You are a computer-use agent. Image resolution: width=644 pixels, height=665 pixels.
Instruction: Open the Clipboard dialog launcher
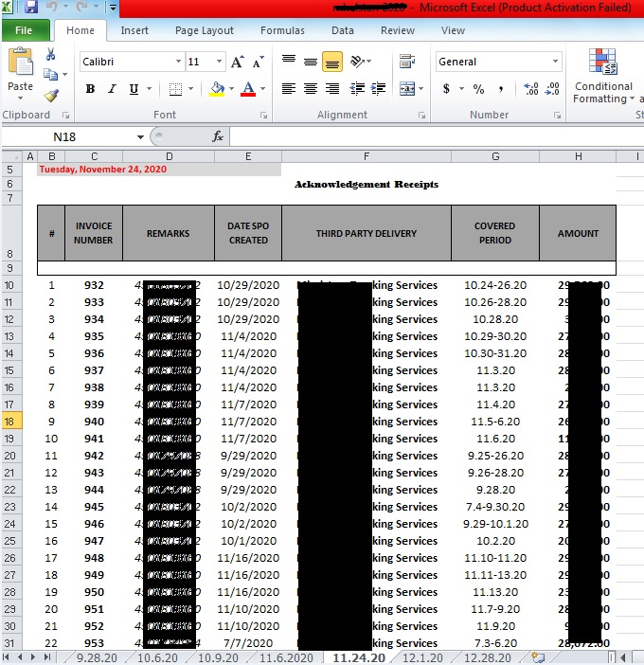65,115
